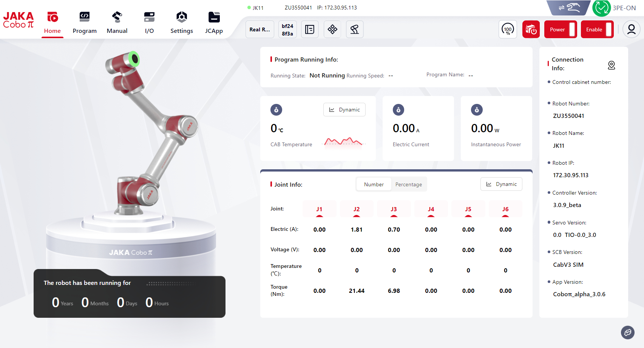Open the Settings menu
Viewport: 644px width, 348px height.
182,22
